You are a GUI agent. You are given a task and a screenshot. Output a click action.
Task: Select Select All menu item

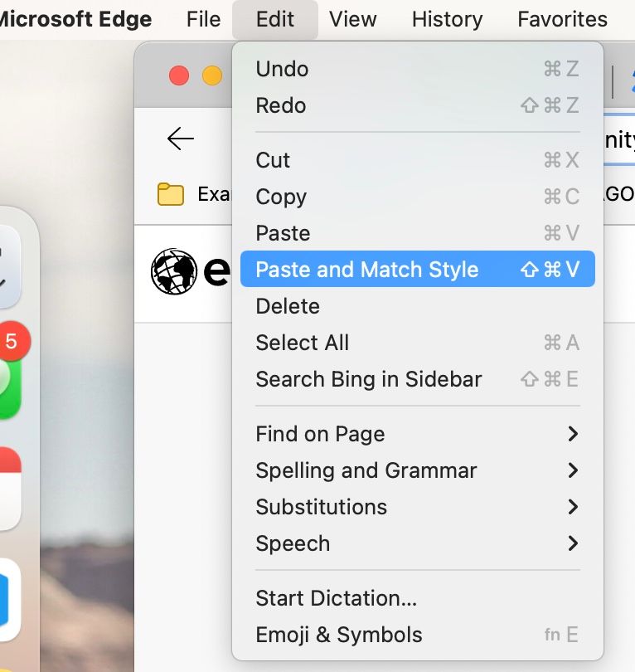pos(418,343)
